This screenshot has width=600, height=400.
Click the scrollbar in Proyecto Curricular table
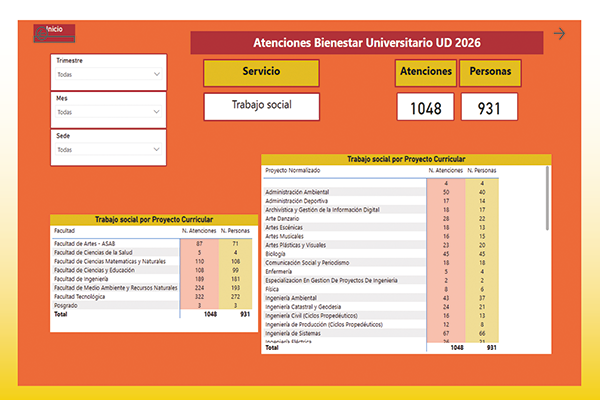(547, 198)
